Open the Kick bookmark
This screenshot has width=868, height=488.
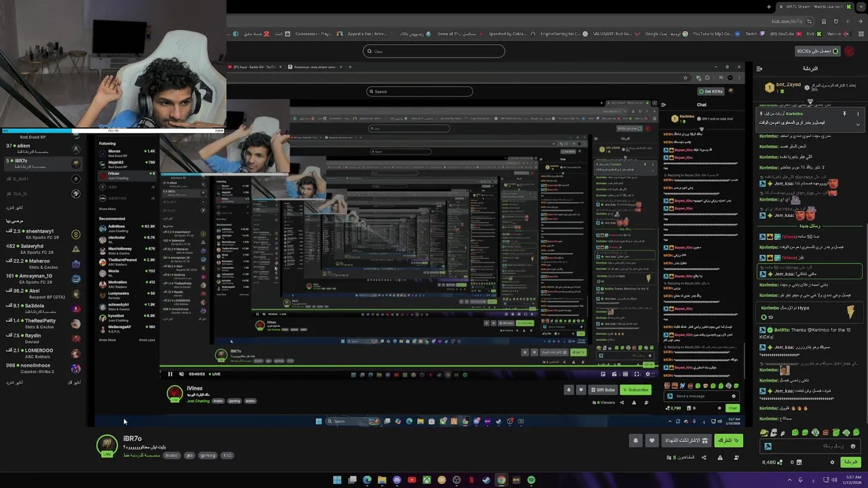pyautogui.click(x=814, y=34)
